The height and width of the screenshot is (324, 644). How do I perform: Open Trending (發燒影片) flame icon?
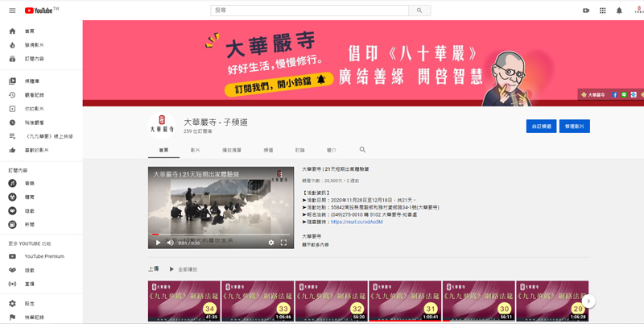[12, 45]
